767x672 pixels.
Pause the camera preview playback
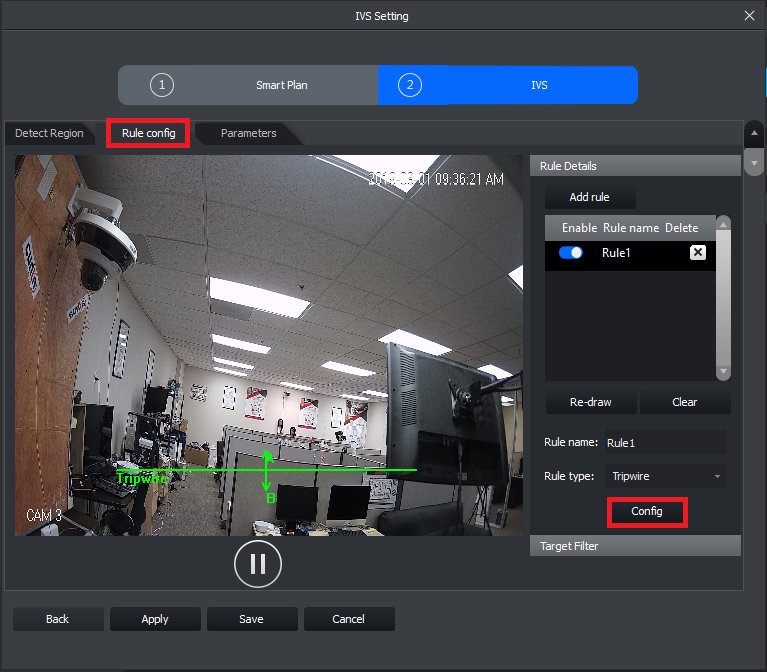pyautogui.click(x=258, y=564)
